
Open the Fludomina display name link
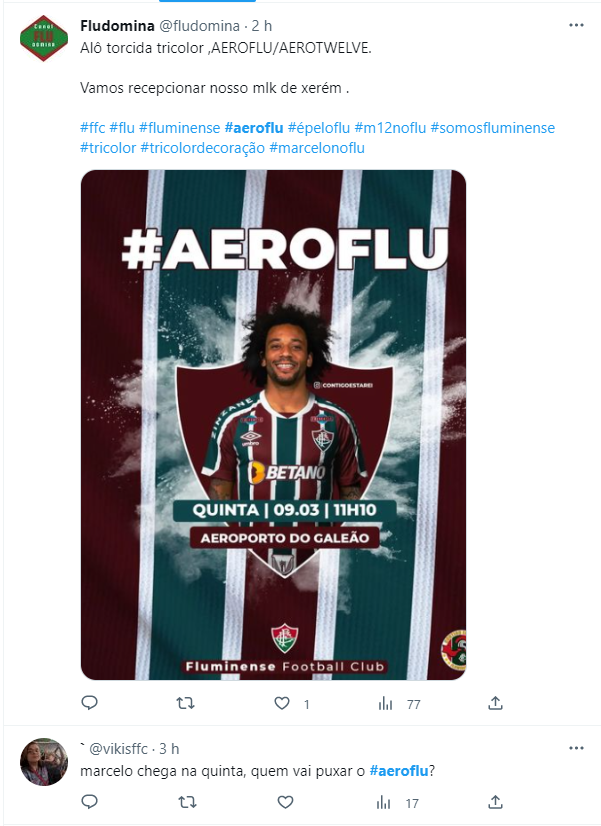coord(117,25)
